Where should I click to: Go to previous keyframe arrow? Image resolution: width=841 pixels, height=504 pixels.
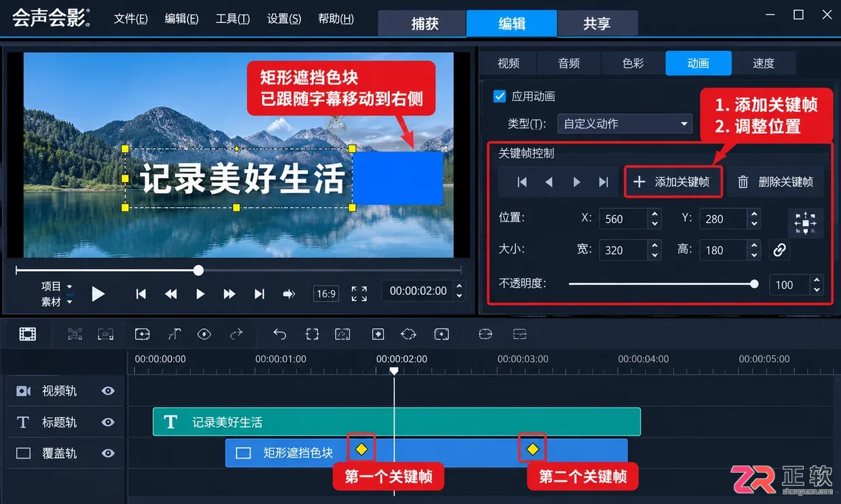(549, 182)
